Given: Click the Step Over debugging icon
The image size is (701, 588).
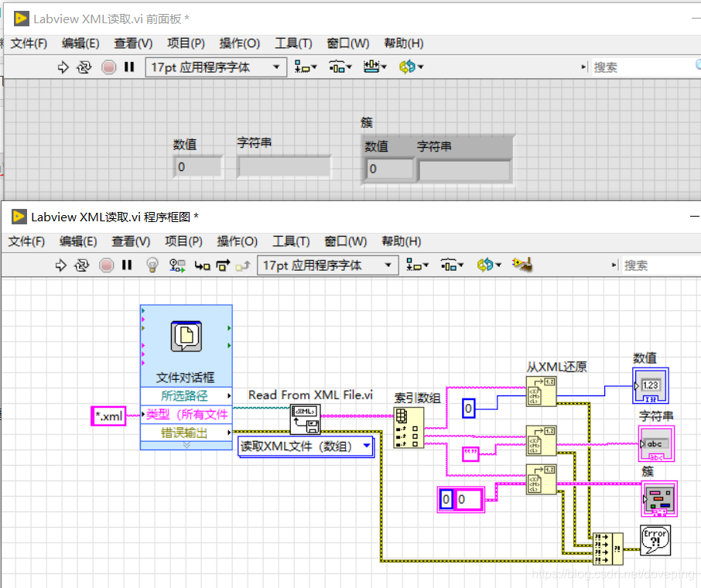Looking at the screenshot, I should pos(222,265).
